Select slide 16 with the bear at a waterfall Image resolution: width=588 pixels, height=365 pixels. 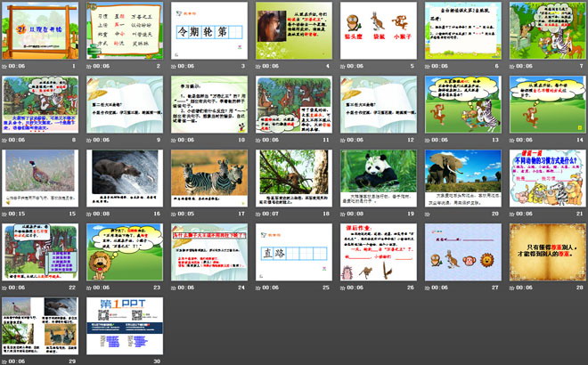(125, 178)
